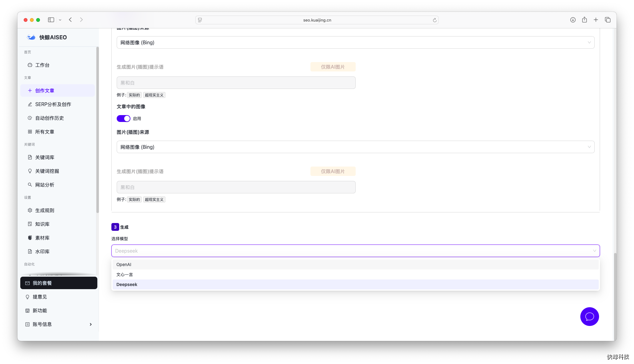Viewport: 634px width, 364px height.
Task: Open 所有文章 in the sidebar
Action: [x=57, y=132]
